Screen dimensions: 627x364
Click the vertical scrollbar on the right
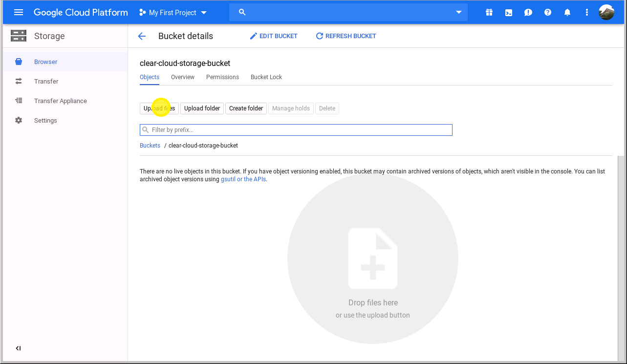point(621,259)
